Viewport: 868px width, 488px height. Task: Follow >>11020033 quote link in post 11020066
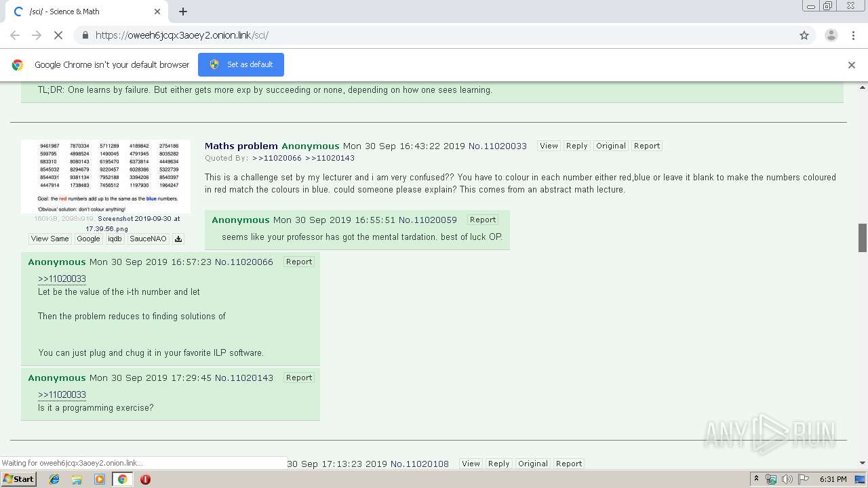(62, 279)
